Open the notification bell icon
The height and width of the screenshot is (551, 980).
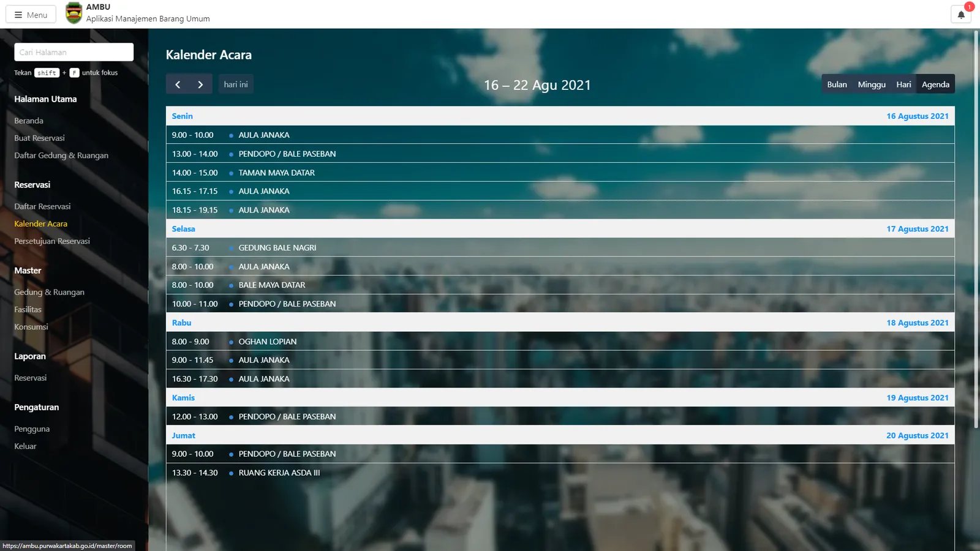961,15
